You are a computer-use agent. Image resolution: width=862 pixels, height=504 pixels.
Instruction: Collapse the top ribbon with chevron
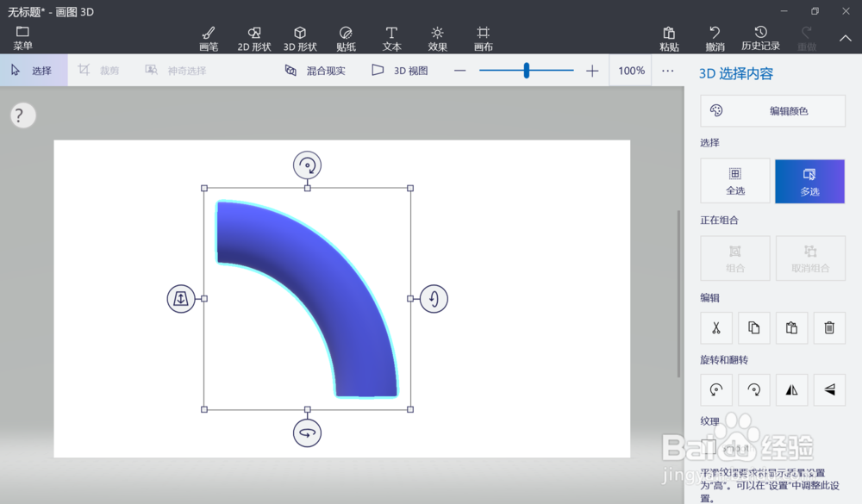[846, 39]
